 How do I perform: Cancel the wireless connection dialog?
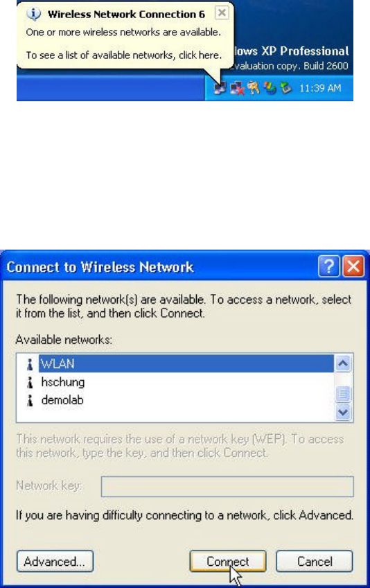[315, 562]
